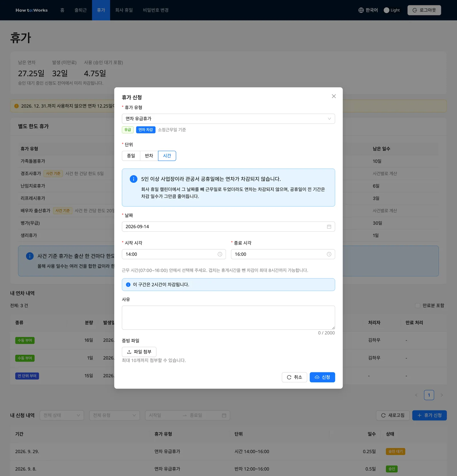
Task: Submit with the 신청 button
Action: (x=322, y=377)
